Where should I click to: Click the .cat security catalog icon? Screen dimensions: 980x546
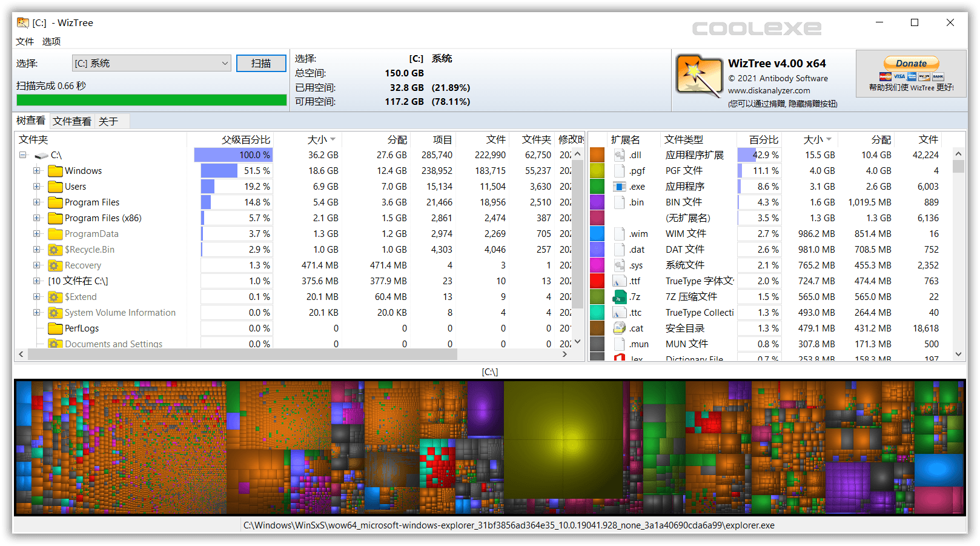pos(619,328)
